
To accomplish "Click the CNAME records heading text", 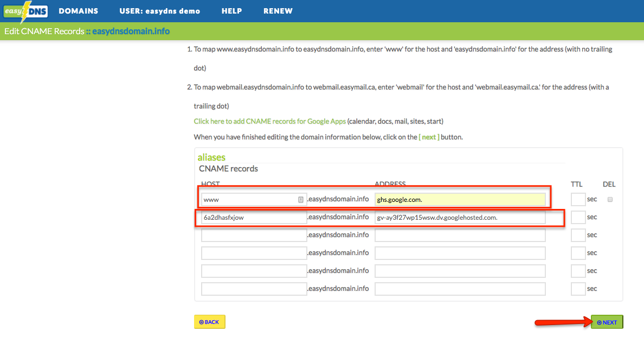I will click(x=228, y=168).
